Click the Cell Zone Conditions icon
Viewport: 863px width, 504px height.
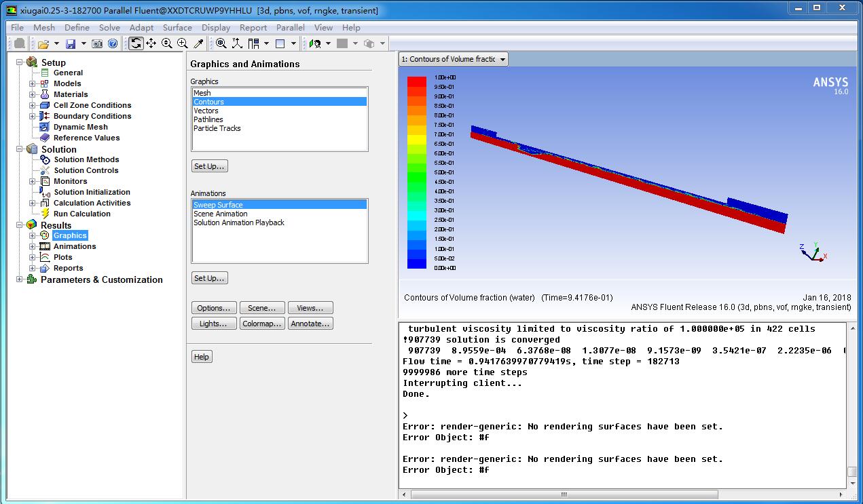(45, 105)
